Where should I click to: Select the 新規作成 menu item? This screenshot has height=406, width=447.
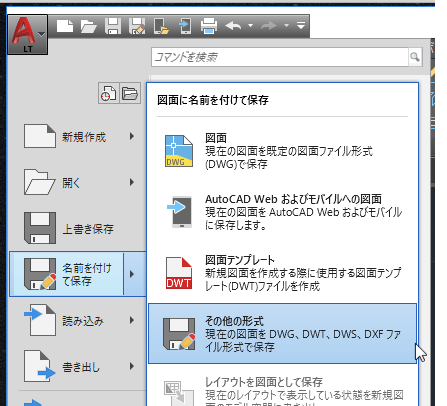pyautogui.click(x=77, y=136)
